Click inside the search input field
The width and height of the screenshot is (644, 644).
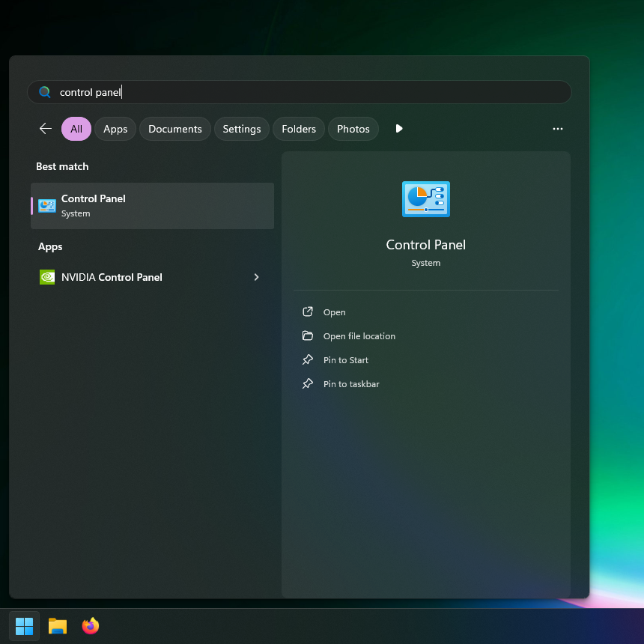tap(225, 91)
